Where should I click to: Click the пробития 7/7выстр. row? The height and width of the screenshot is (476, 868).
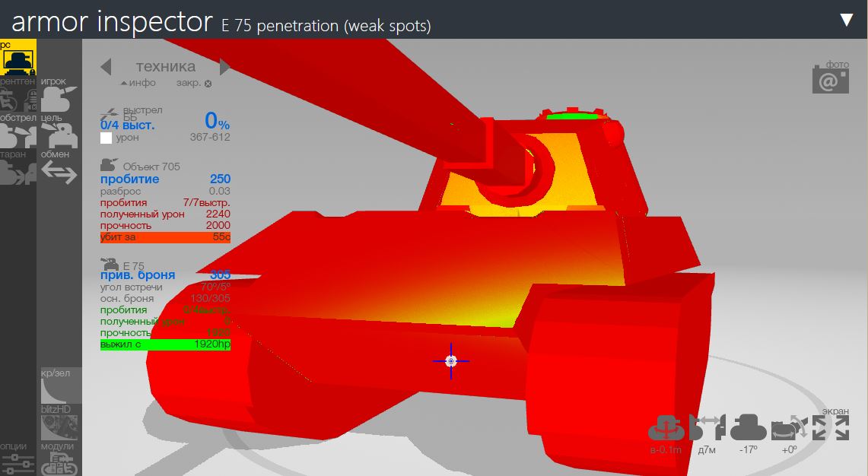pos(165,202)
